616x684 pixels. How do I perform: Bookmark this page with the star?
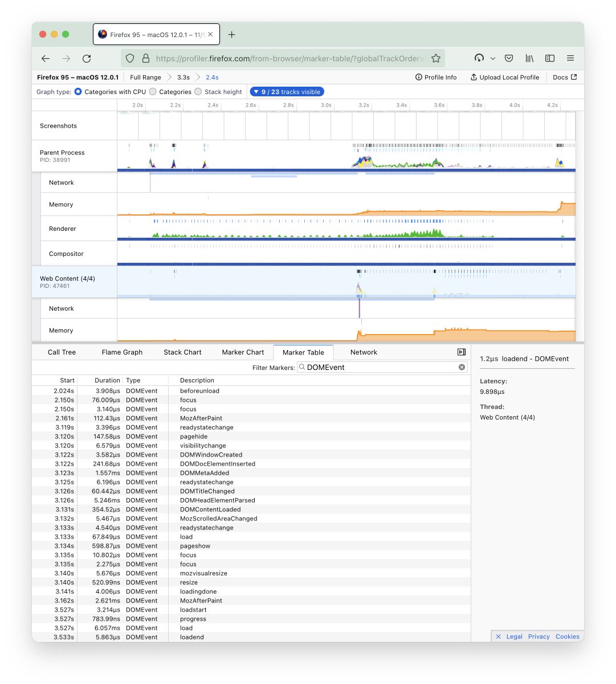[x=436, y=58]
